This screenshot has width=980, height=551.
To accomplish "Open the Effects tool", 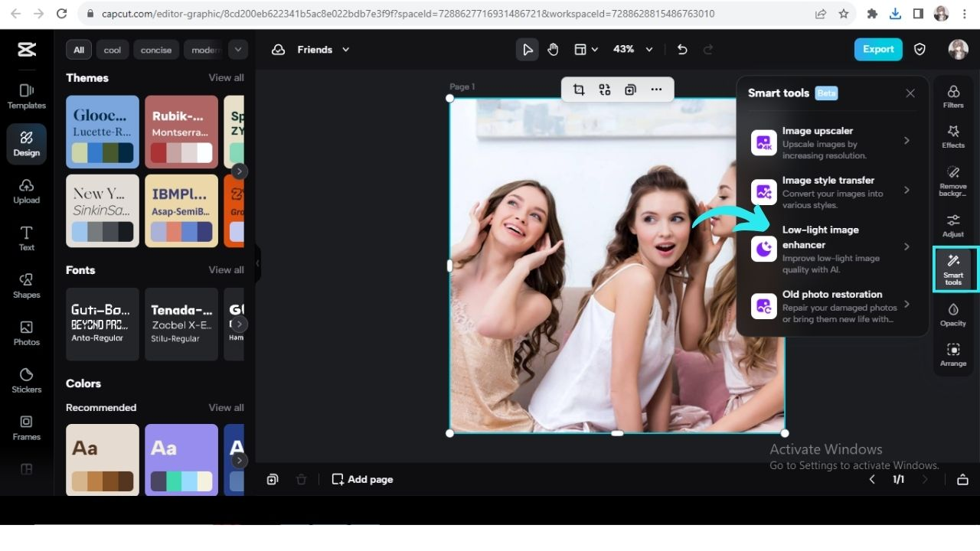I will (x=952, y=136).
